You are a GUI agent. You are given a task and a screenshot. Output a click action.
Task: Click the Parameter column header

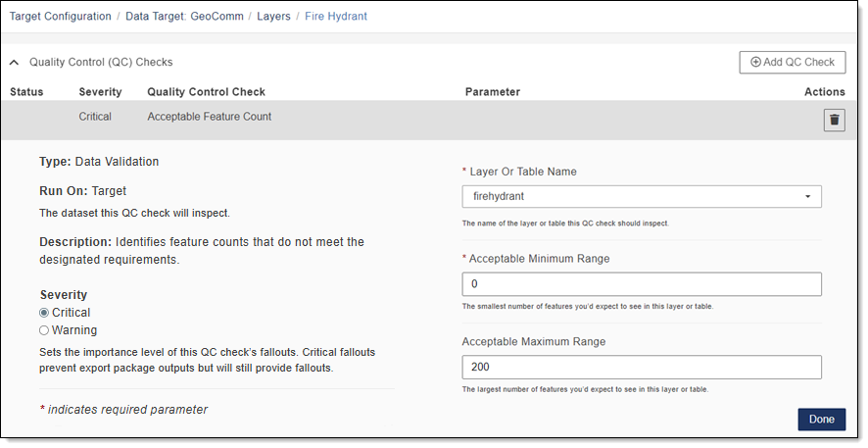[x=492, y=92]
